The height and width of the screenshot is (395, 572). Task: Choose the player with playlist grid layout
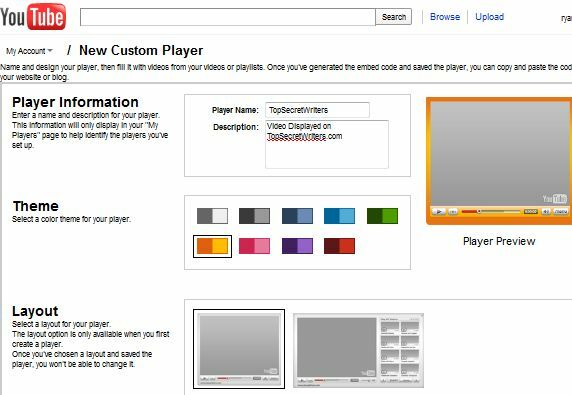tap(358, 350)
